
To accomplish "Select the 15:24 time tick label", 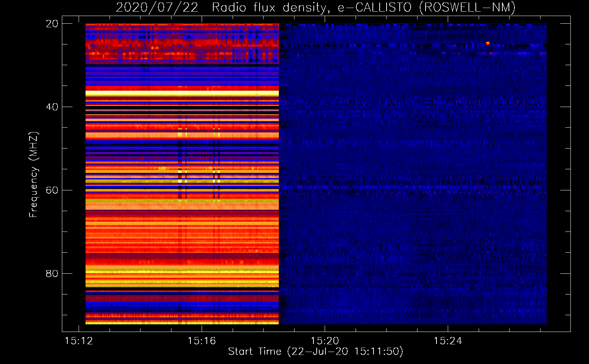I will pyautogui.click(x=448, y=341).
